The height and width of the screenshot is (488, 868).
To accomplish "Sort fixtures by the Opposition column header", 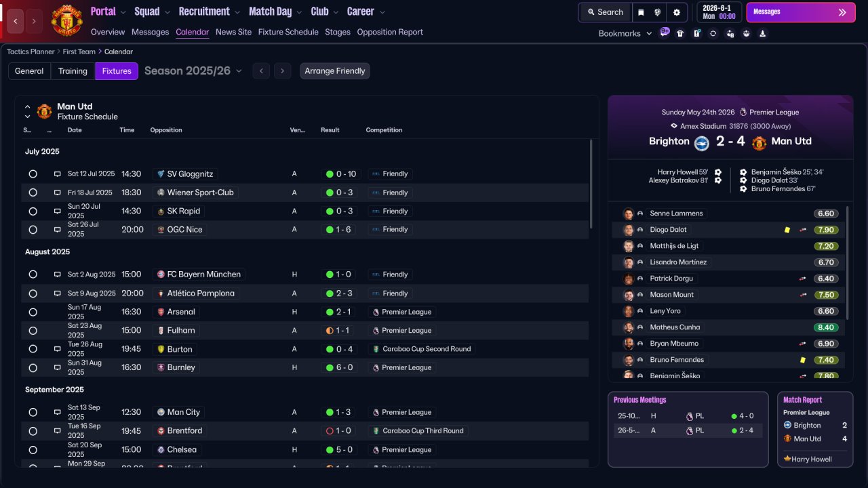I will [166, 130].
